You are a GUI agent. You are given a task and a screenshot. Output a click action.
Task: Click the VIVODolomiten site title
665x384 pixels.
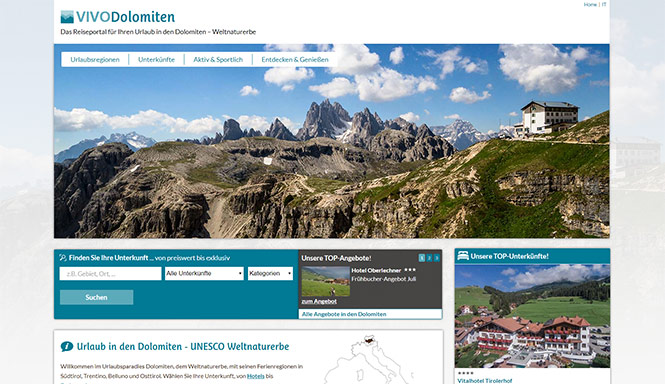(x=125, y=17)
